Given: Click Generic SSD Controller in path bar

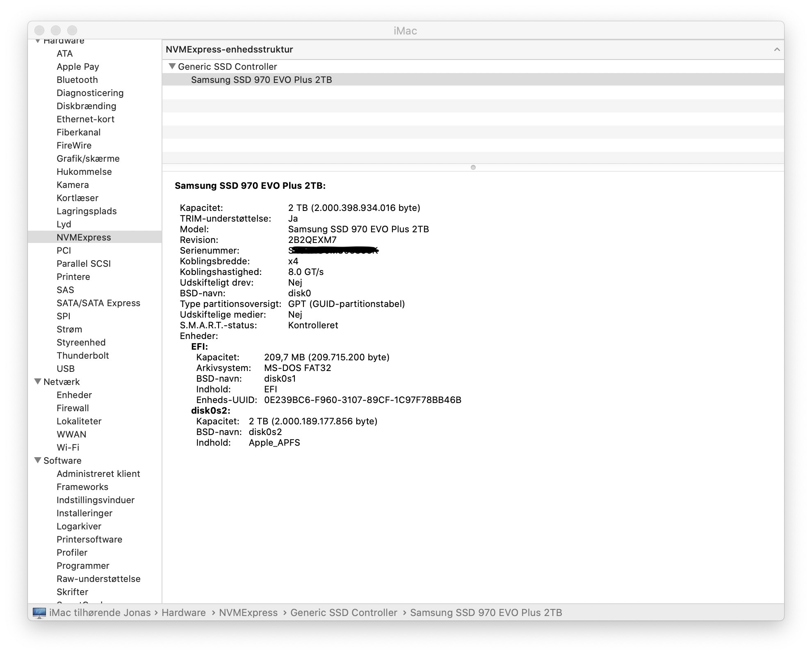Looking at the screenshot, I should tap(344, 613).
